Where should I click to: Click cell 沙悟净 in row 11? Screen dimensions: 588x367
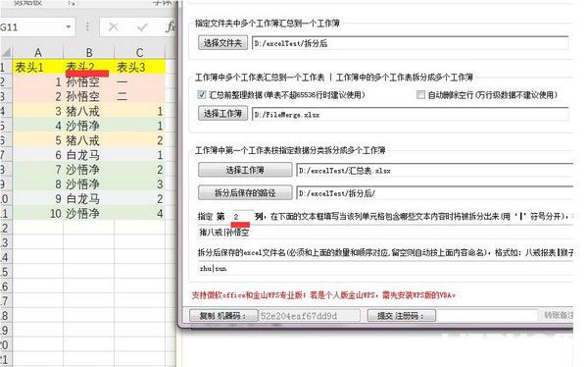pos(89,214)
